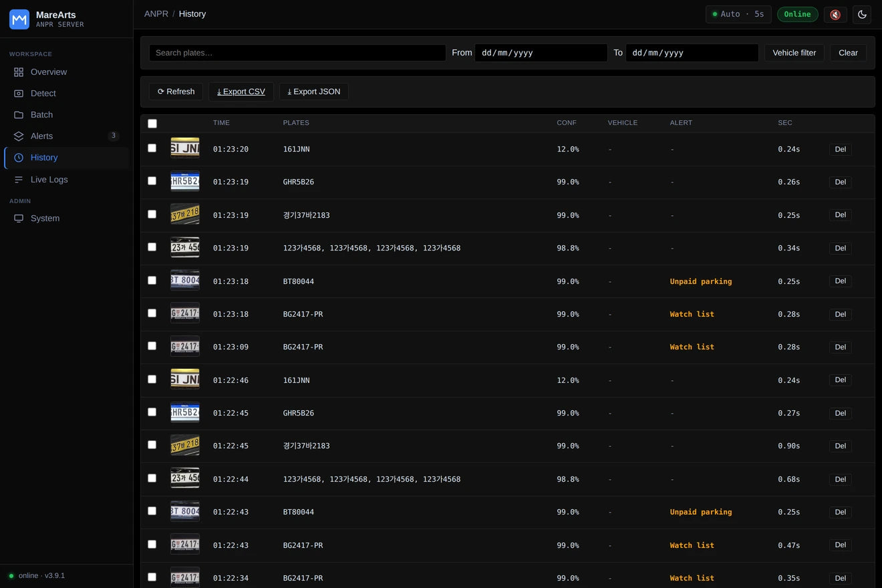The height and width of the screenshot is (588, 882).
Task: Check the box for BT80044 at 01:23:18
Action: 152,281
